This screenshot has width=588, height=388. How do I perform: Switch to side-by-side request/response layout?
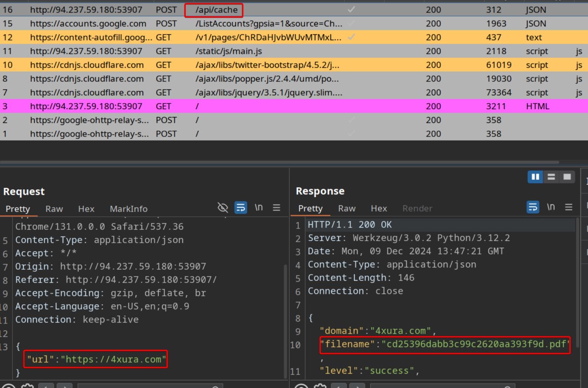pos(535,177)
